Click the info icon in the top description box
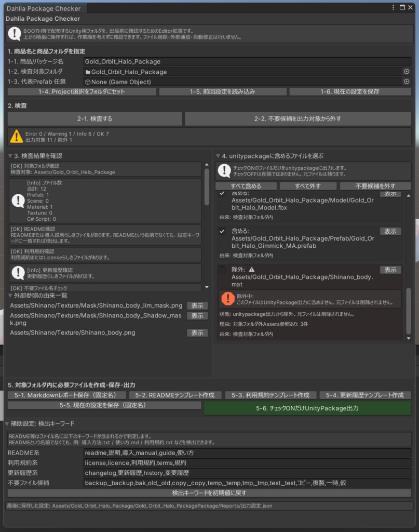 point(14,34)
